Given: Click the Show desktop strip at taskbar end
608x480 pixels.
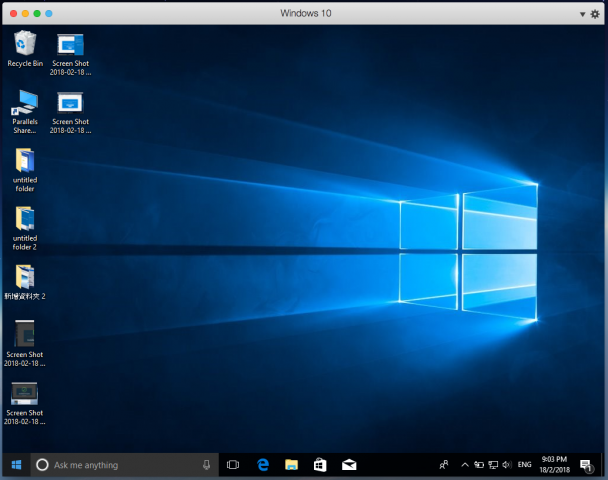Looking at the screenshot, I should (603, 464).
